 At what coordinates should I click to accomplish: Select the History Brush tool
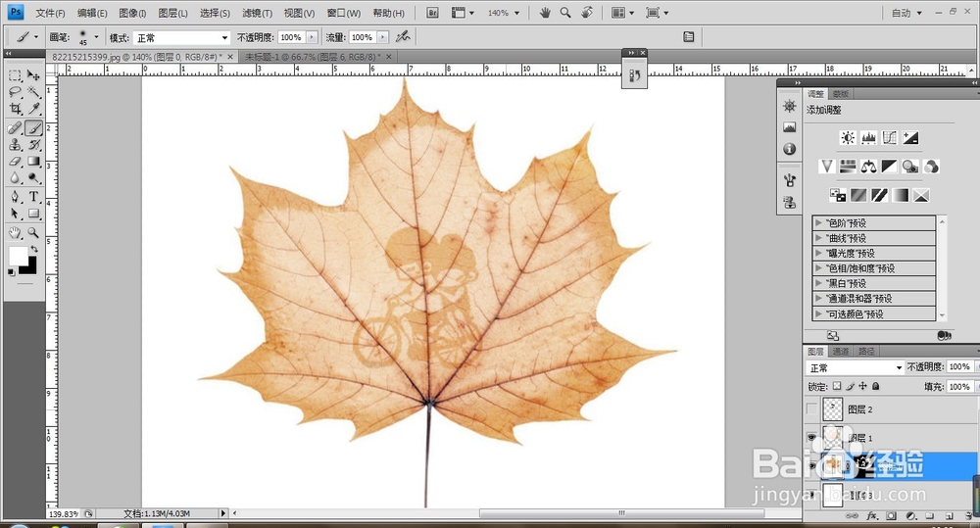33,145
